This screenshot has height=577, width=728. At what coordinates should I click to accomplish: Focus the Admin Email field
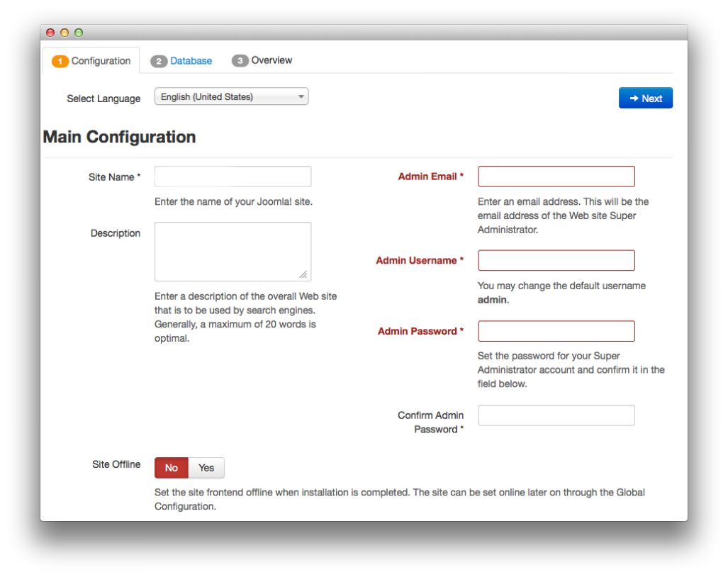pyautogui.click(x=556, y=176)
